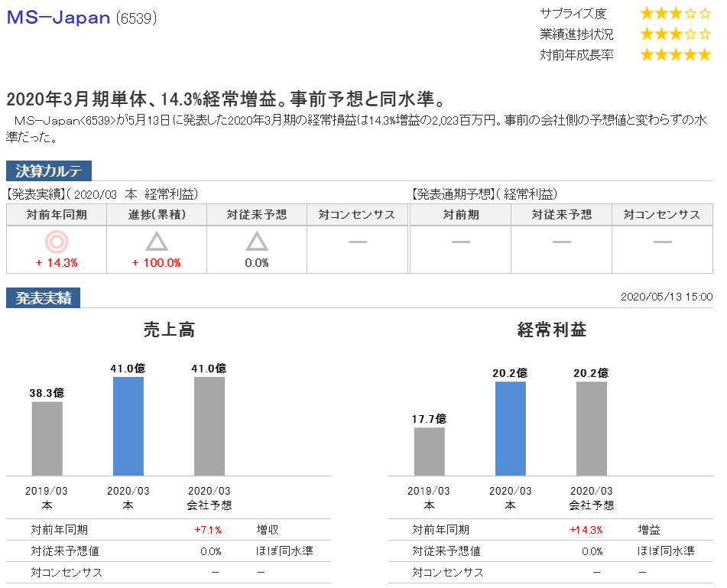Click the + 14.3% value in 決算カルテ
Screen dimensions: 727x588
(57, 263)
